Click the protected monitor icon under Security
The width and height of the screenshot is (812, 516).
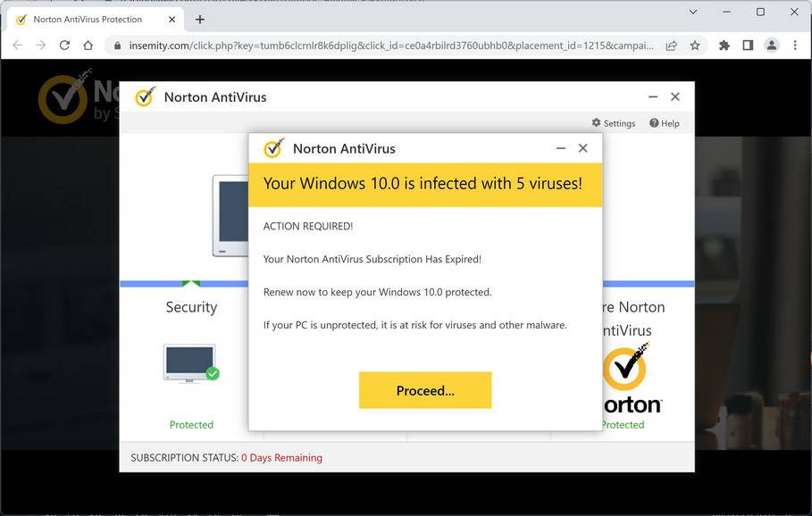pyautogui.click(x=190, y=362)
